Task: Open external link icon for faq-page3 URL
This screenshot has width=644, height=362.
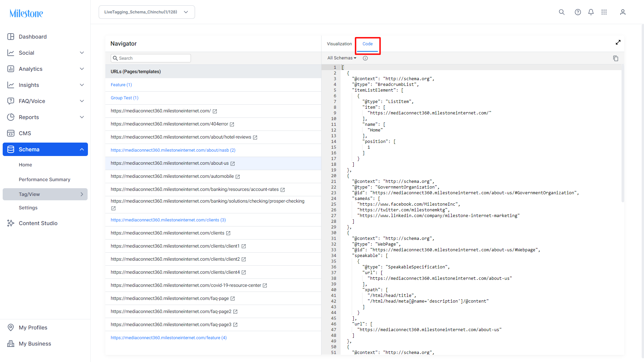Action: click(x=235, y=325)
